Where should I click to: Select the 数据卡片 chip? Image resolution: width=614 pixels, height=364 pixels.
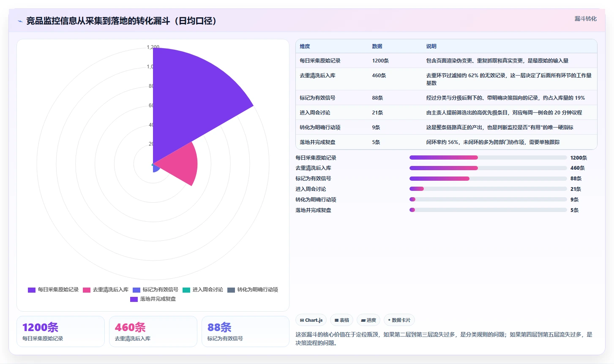(399, 320)
